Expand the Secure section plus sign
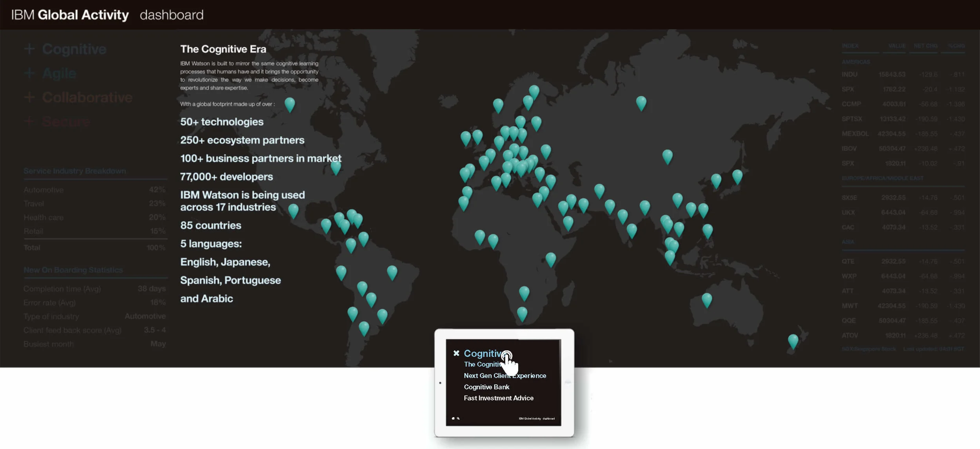The height and width of the screenshot is (449, 980). tap(29, 122)
